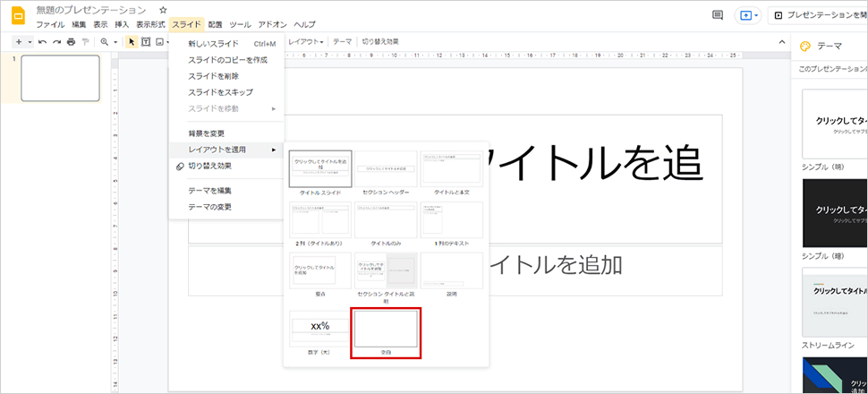The image size is (868, 394).
Task: Choose 背景を変更 menu entry
Action: (x=226, y=133)
